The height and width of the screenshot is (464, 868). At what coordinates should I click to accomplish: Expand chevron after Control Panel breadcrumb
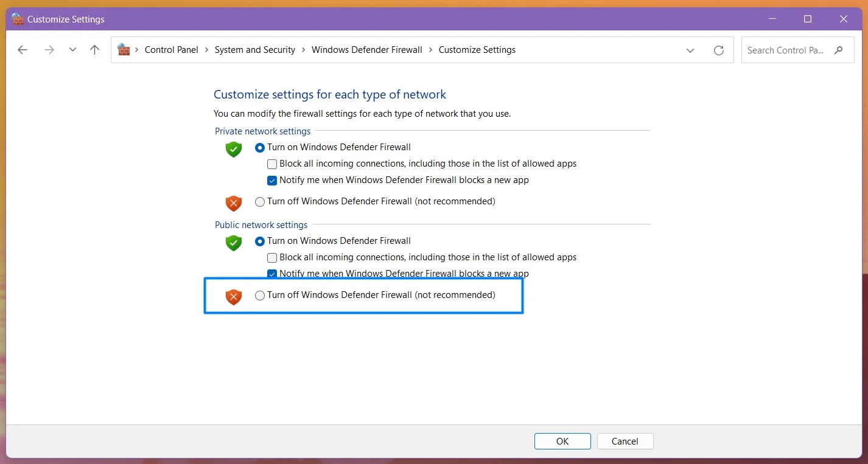[206, 50]
